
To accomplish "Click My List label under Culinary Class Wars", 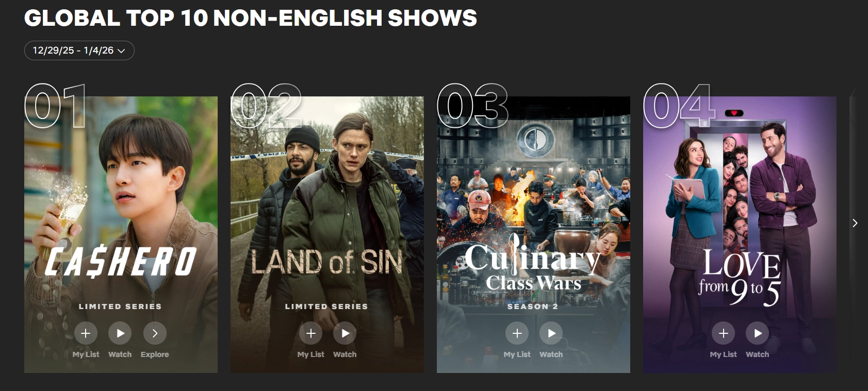I will coord(517,354).
